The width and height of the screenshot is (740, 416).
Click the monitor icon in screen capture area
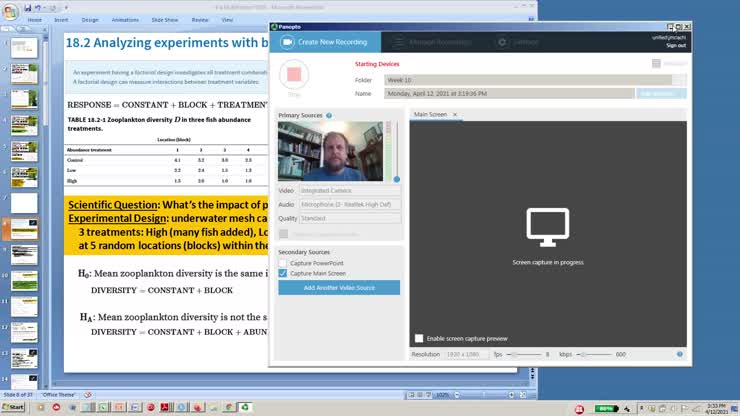click(547, 227)
